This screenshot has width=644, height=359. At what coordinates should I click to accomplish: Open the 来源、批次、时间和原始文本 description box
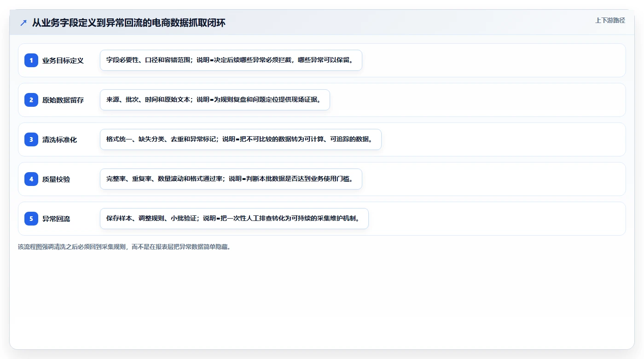215,100
